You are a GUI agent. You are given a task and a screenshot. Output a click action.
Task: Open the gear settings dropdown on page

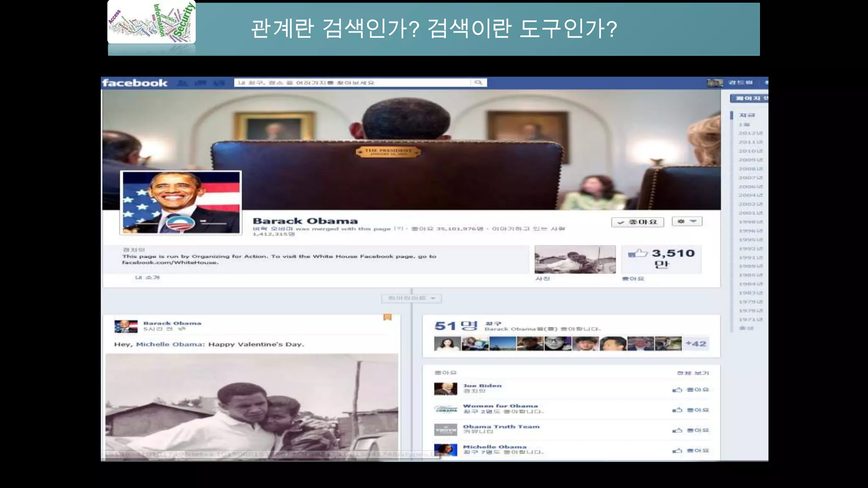[687, 222]
